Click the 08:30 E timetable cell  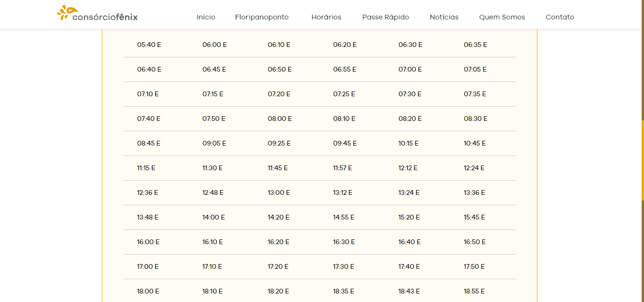click(x=475, y=119)
